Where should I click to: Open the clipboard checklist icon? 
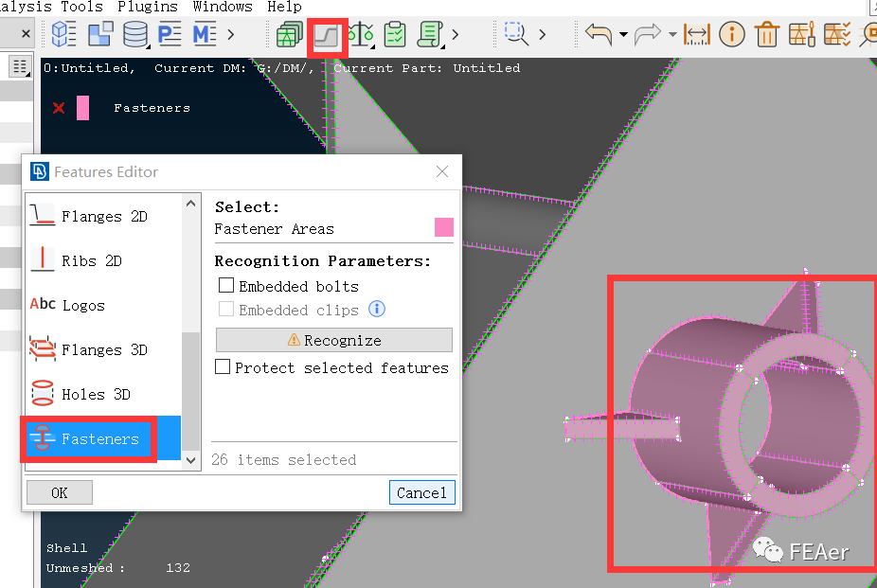click(395, 35)
